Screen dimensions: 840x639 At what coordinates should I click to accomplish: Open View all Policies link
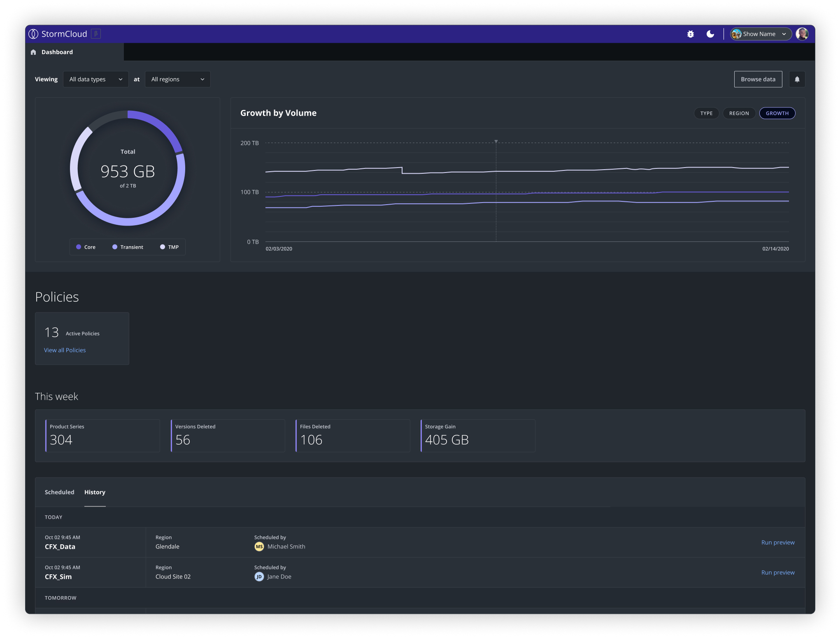[65, 350]
